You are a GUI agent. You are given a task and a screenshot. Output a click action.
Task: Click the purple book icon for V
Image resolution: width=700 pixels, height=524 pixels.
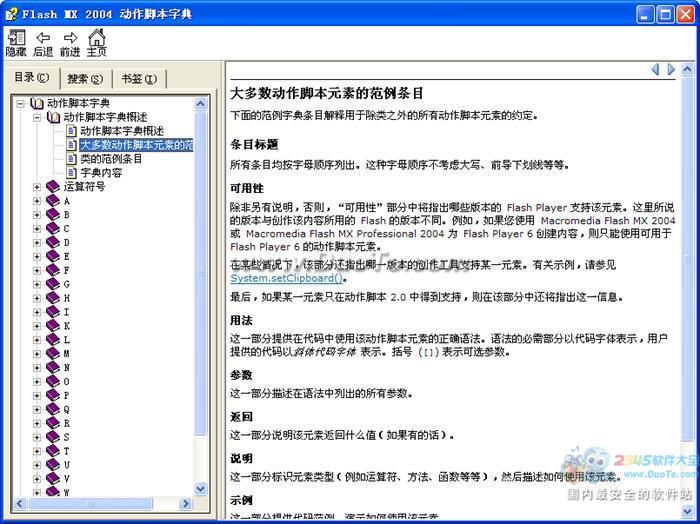(x=53, y=478)
